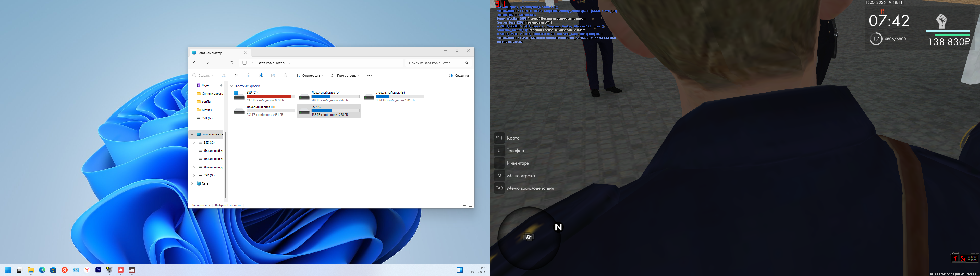Click the Rename toolbar icon
Image resolution: width=980 pixels, height=276 pixels.
tap(261, 75)
